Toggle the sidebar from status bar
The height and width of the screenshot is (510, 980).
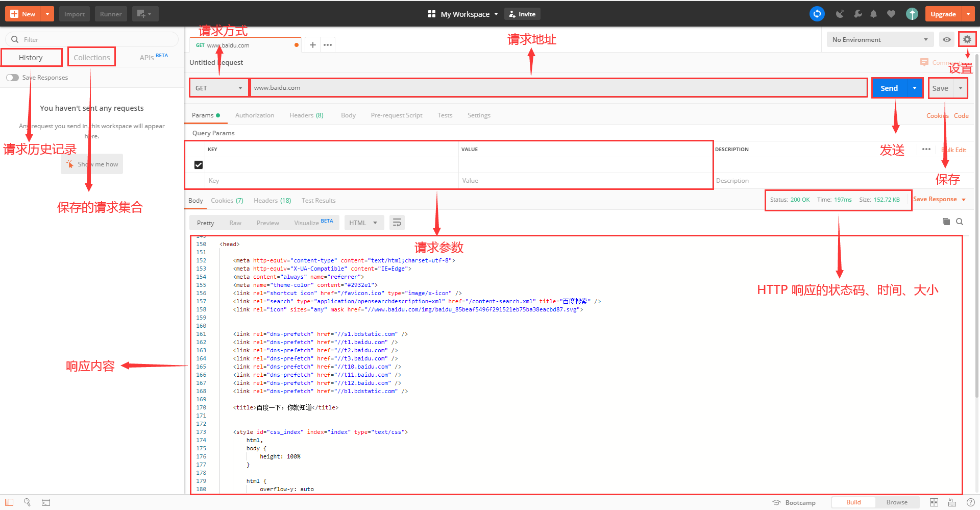[x=9, y=502]
